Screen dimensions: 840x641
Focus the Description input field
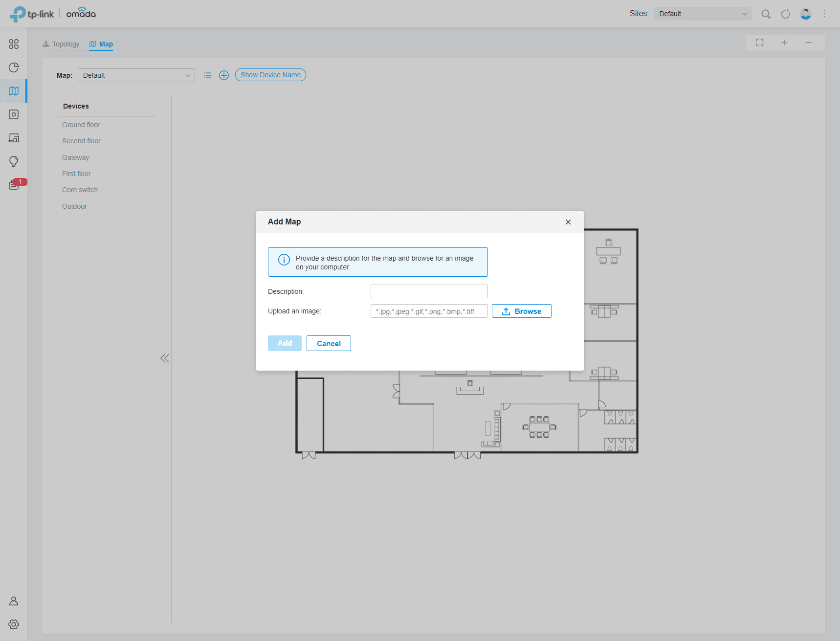(429, 291)
